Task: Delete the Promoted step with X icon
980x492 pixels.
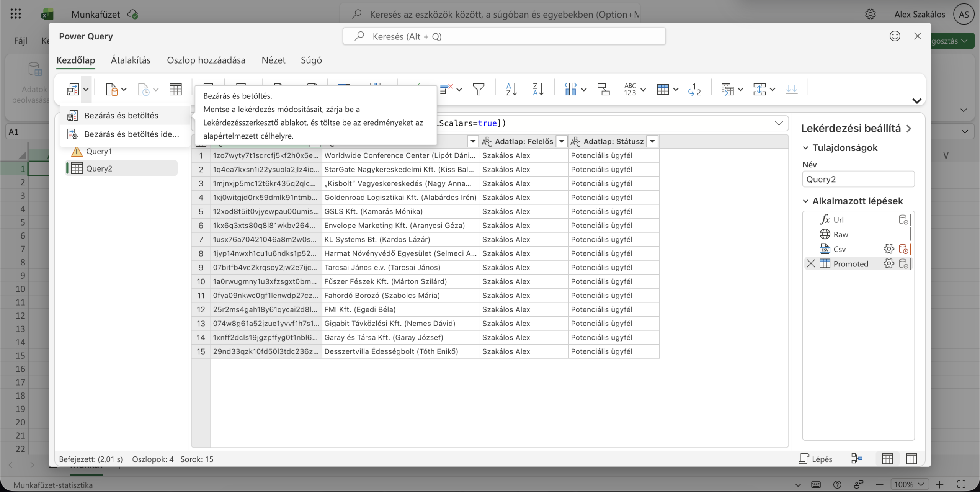Action: pos(811,263)
